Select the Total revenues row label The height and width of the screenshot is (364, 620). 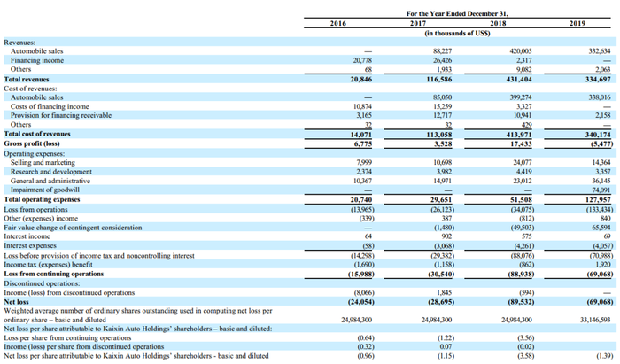27,79
